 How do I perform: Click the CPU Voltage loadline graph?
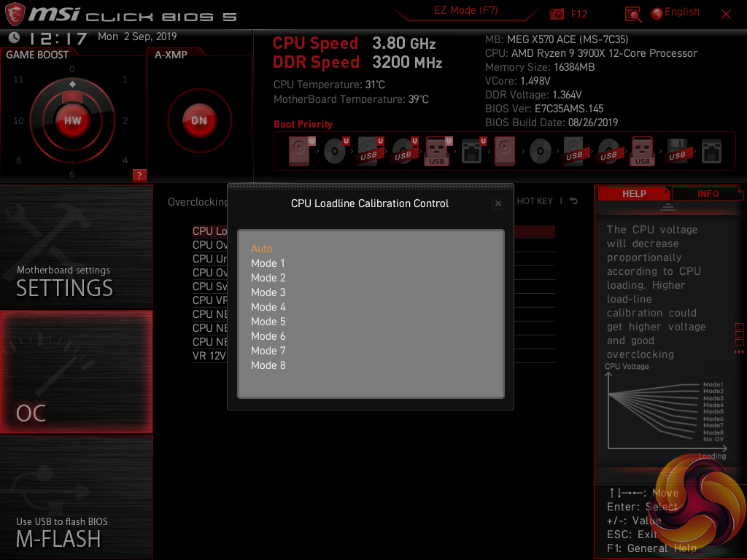click(666, 413)
